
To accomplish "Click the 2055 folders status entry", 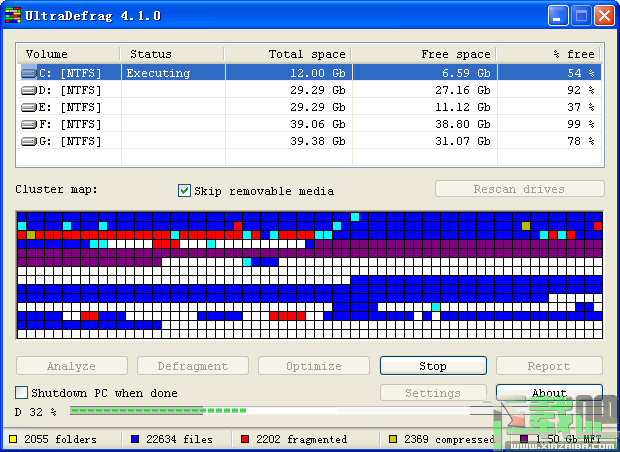I will [x=53, y=439].
